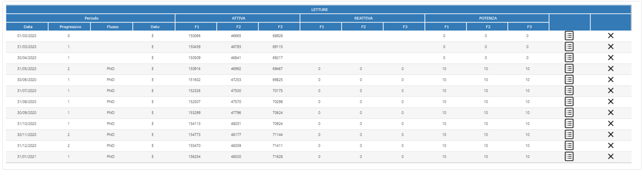Click Attiva F3 value 70175

pyautogui.click(x=277, y=91)
